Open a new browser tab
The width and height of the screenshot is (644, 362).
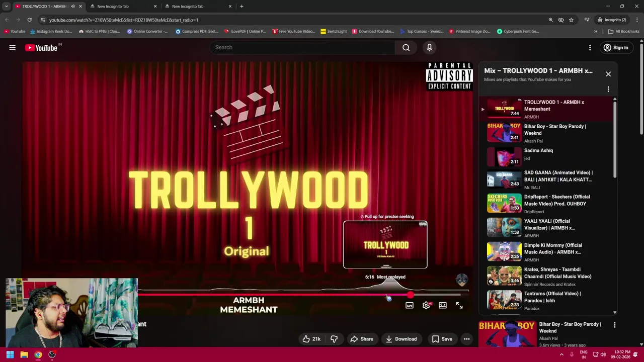(242, 7)
